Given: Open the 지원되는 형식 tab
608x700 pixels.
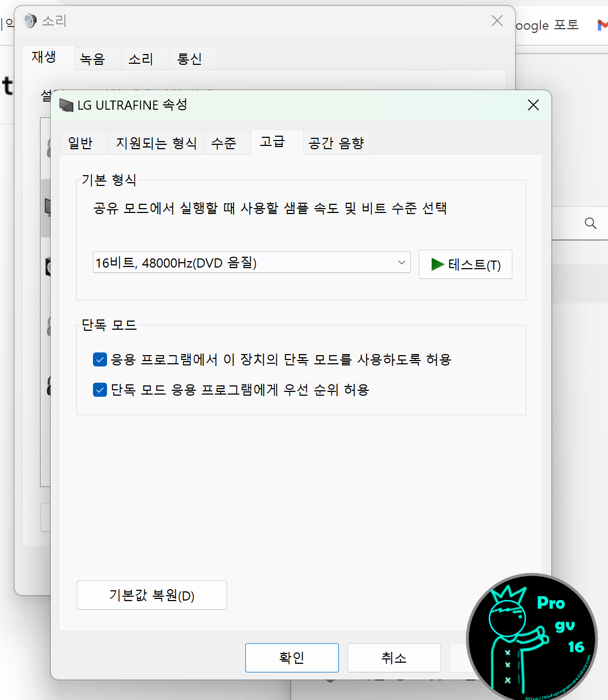Looking at the screenshot, I should click(156, 143).
